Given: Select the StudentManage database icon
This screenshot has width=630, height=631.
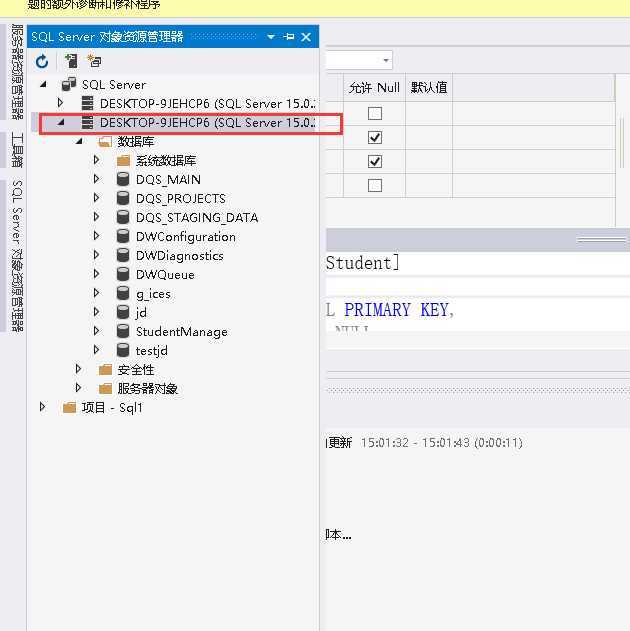Looking at the screenshot, I should 123,331.
